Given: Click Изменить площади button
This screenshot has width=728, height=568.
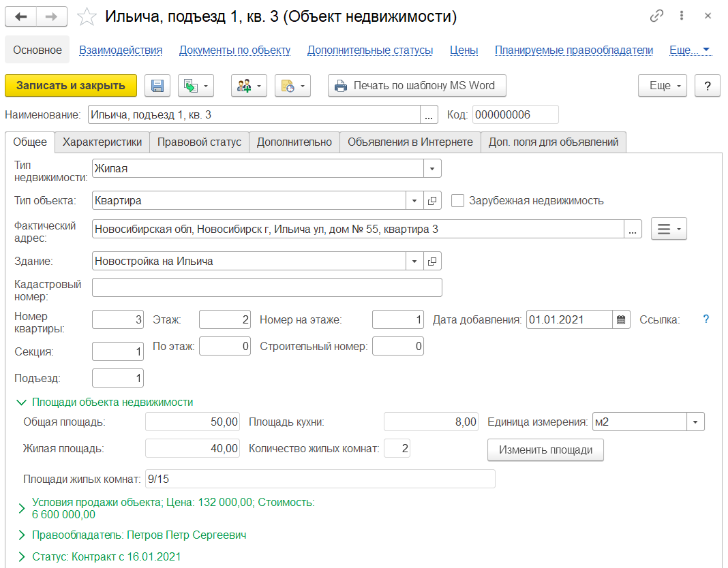Looking at the screenshot, I should 545,450.
